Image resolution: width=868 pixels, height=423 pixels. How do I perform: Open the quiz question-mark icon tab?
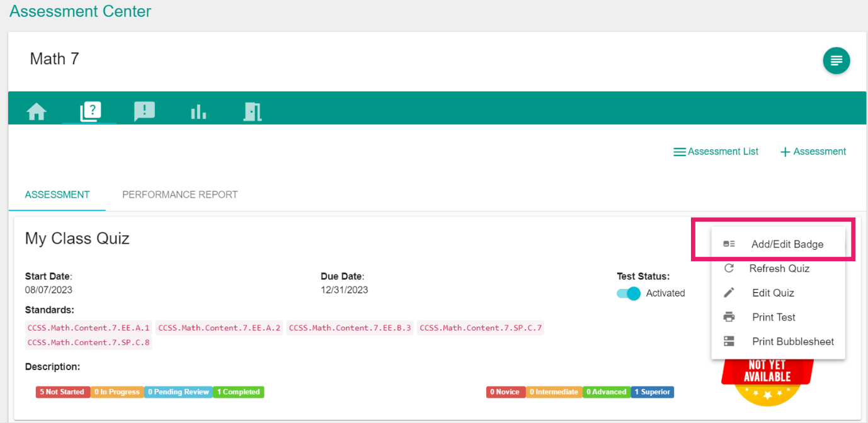click(x=90, y=112)
